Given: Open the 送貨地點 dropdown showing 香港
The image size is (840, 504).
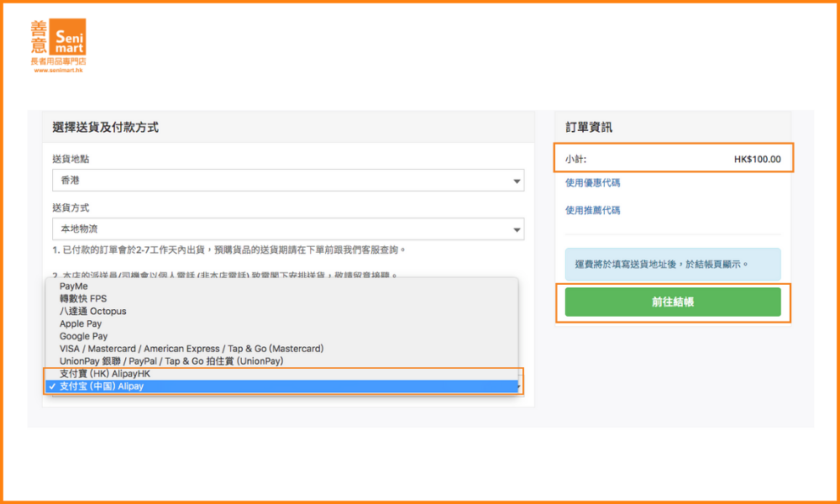Looking at the screenshot, I should click(287, 181).
